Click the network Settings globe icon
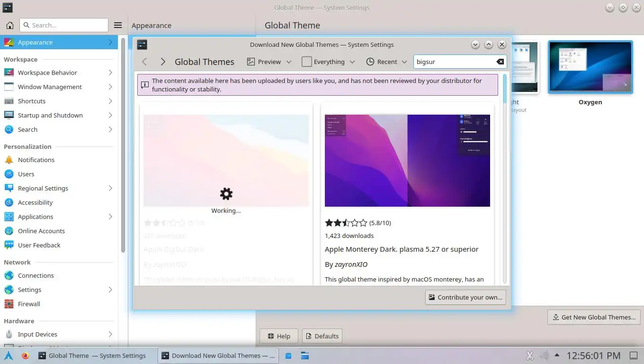This screenshot has height=364, width=644. (x=9, y=290)
